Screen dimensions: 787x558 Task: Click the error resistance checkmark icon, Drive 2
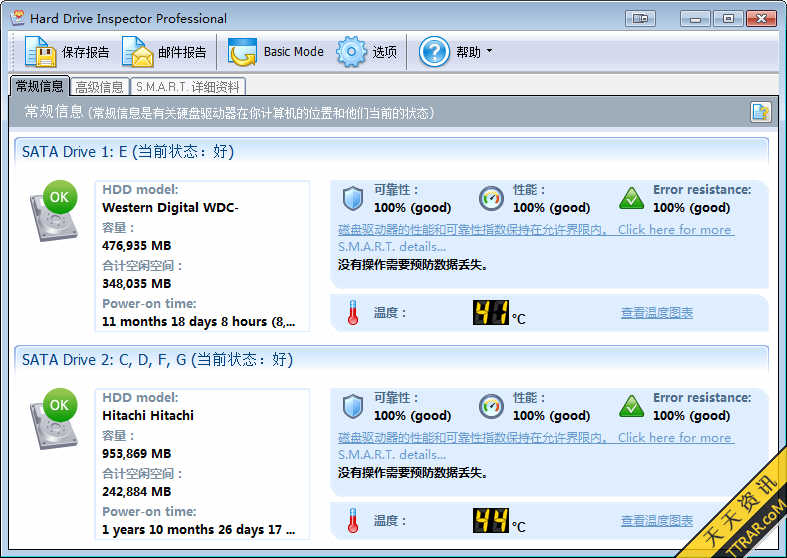point(631,406)
